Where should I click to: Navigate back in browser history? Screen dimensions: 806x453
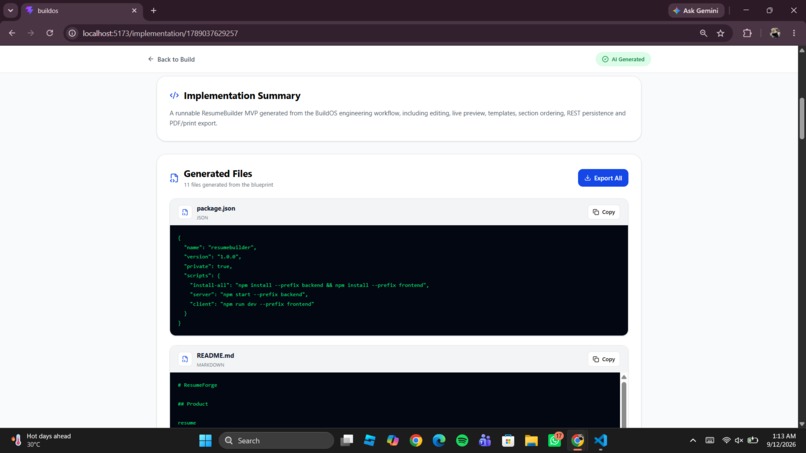pyautogui.click(x=12, y=33)
